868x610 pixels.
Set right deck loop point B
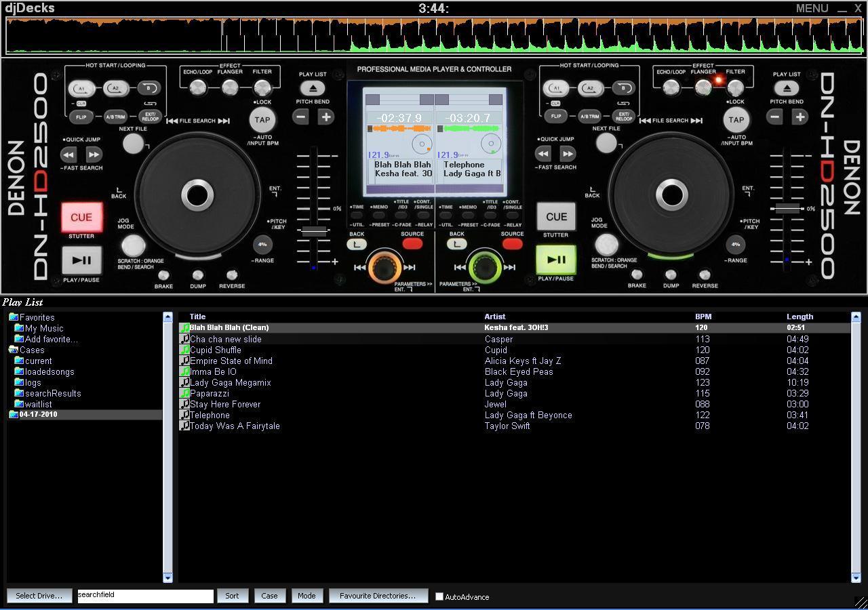pos(624,88)
